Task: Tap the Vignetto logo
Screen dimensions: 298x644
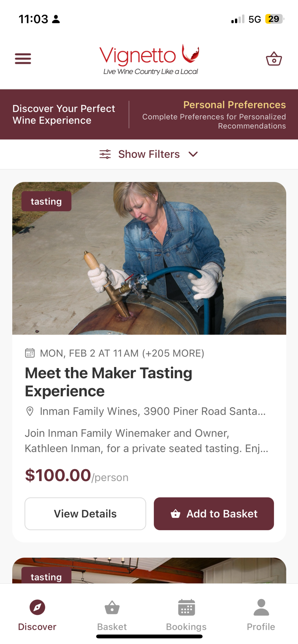Action: (x=149, y=59)
